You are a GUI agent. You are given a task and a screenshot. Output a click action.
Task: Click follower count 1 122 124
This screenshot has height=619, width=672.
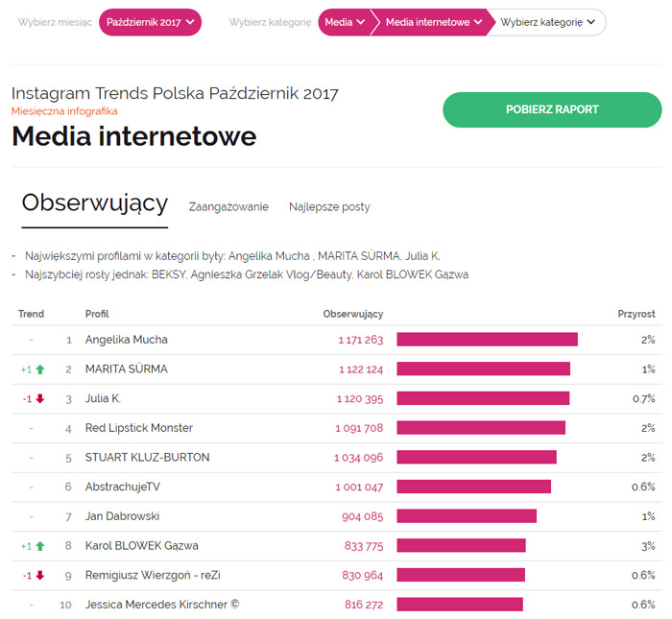pyautogui.click(x=361, y=369)
